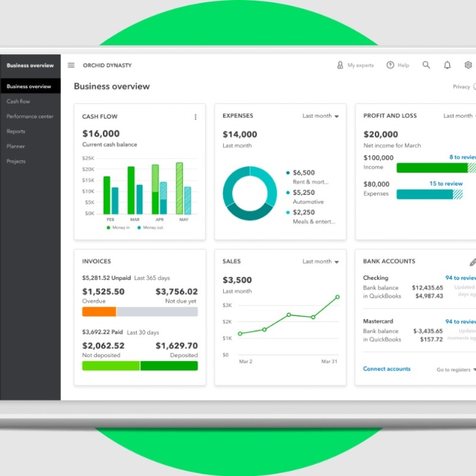Expand Sales Last month dropdown
This screenshot has width=476, height=476.
[x=321, y=262]
